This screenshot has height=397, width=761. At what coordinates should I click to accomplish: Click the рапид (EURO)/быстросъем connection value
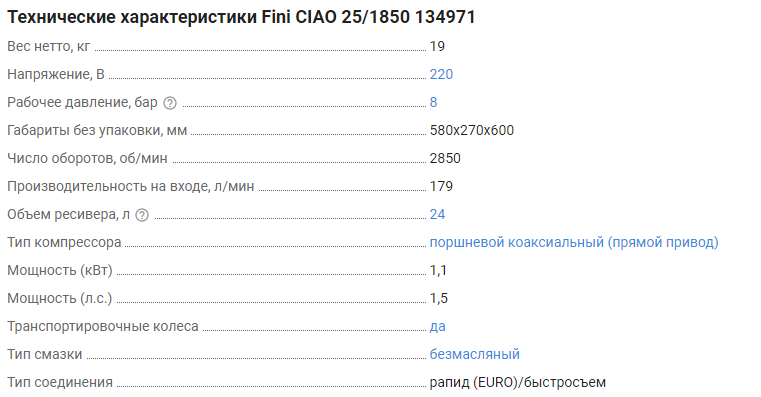point(518,382)
